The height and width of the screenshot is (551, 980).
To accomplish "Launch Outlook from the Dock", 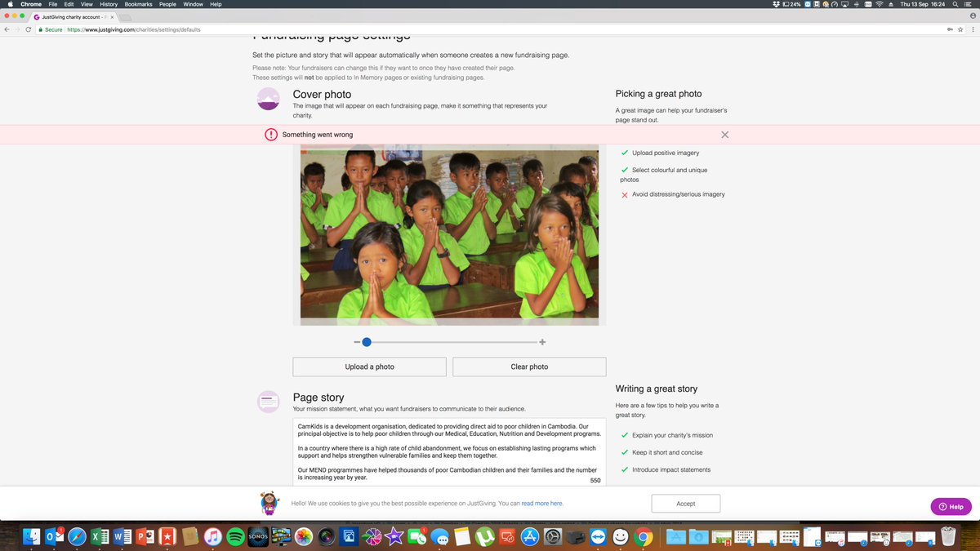I will click(55, 536).
